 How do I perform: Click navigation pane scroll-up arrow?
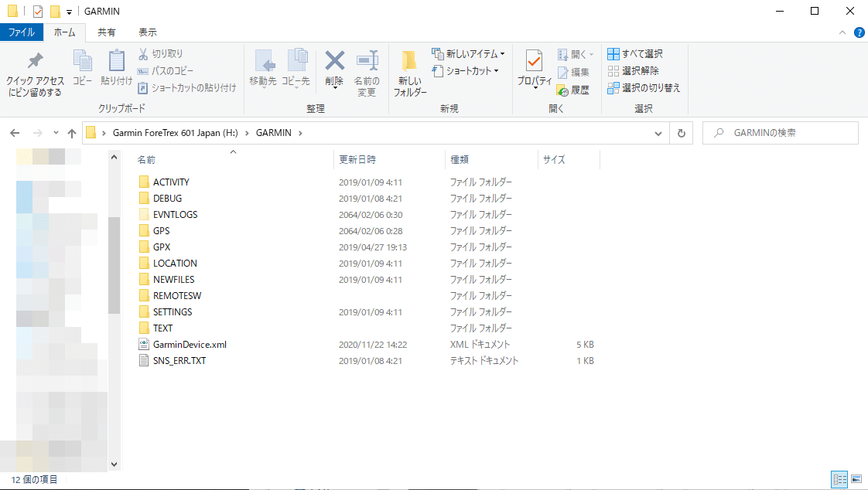pyautogui.click(x=114, y=157)
